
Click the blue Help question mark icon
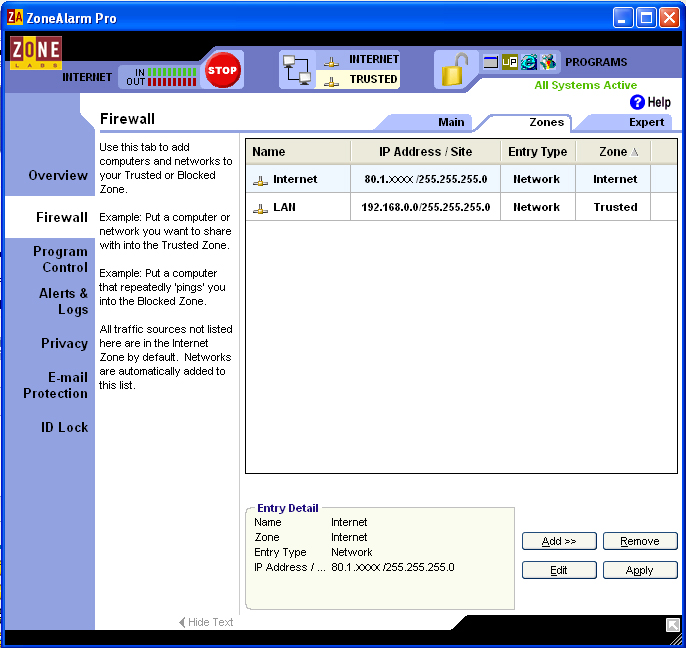point(637,102)
